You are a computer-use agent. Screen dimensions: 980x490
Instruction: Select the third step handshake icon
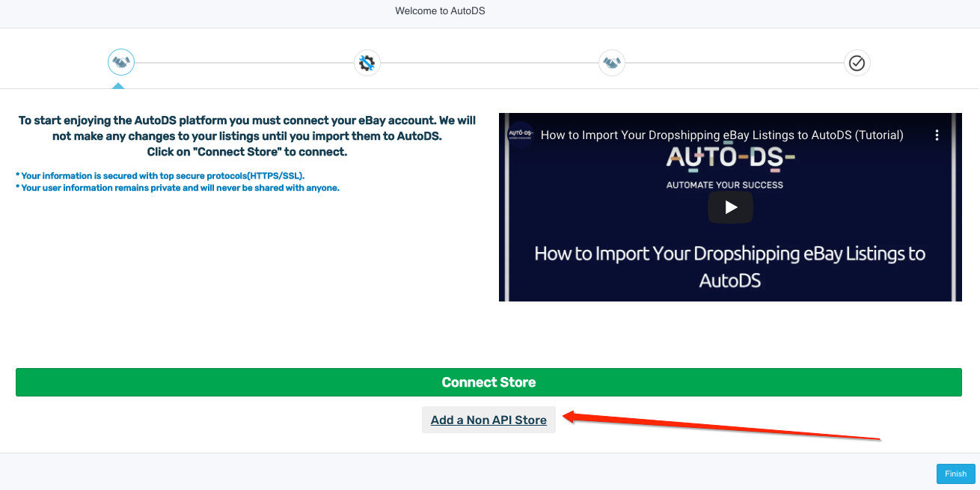612,63
